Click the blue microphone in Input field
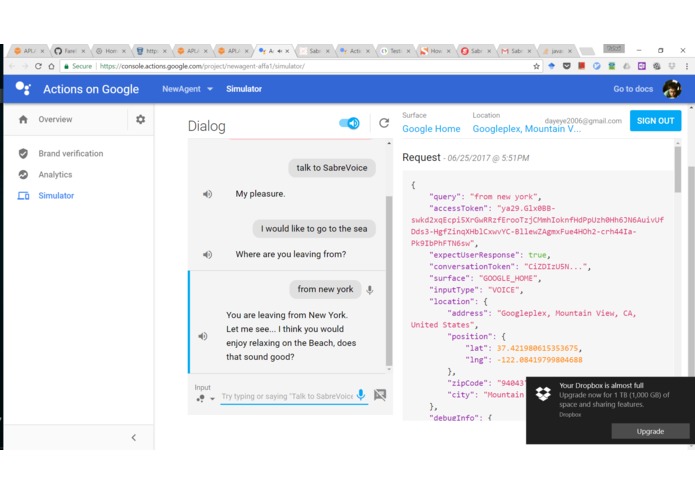The height and width of the screenshot is (494, 695). (361, 394)
